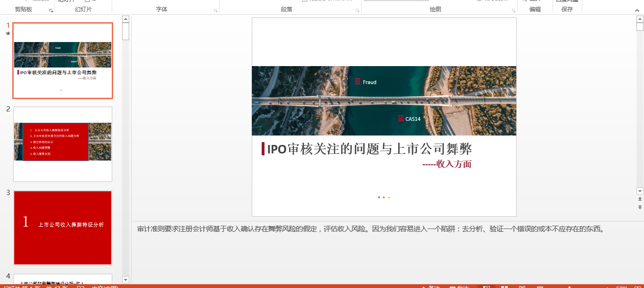The image size is (644, 288).
Task: Select slide 1 thumbnail with the bridge photo
Action: (x=63, y=60)
